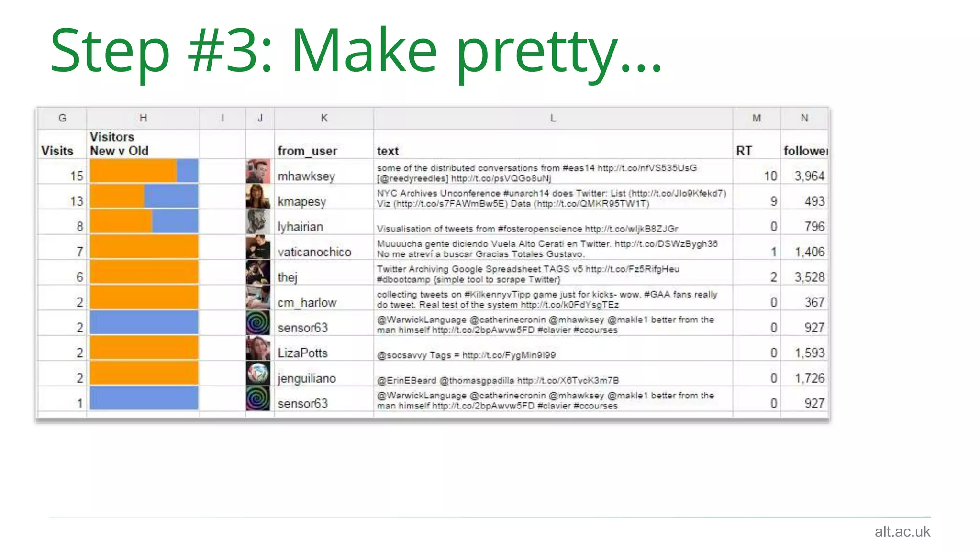The width and height of the screenshot is (980, 551).
Task: Click the Visits cell showing 8
Action: click(62, 222)
